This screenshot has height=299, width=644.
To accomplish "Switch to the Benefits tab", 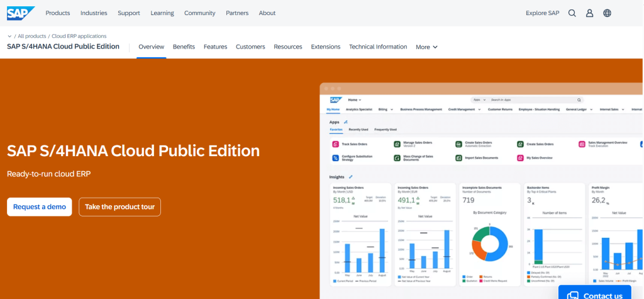I will click(184, 47).
